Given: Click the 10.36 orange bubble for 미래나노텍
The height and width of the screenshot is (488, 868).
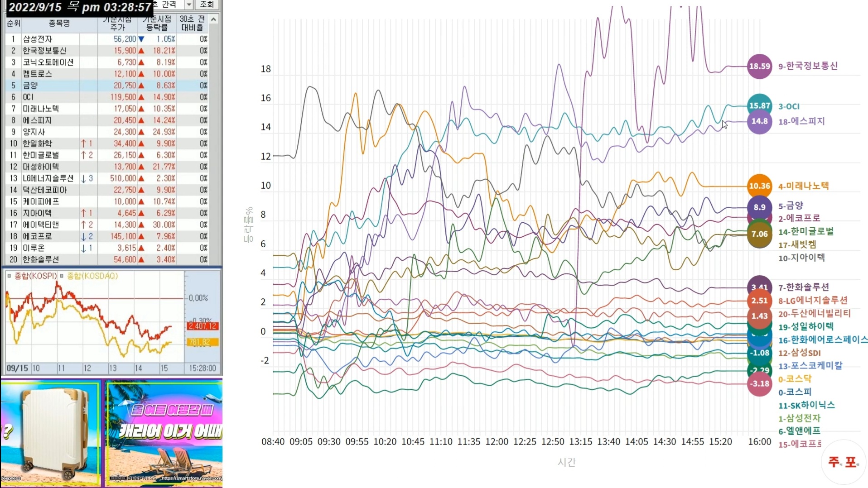Looking at the screenshot, I should [x=759, y=186].
